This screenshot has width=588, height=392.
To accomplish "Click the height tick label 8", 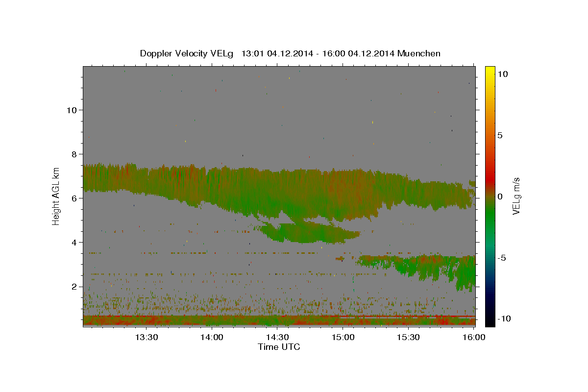I will pyautogui.click(x=74, y=154).
